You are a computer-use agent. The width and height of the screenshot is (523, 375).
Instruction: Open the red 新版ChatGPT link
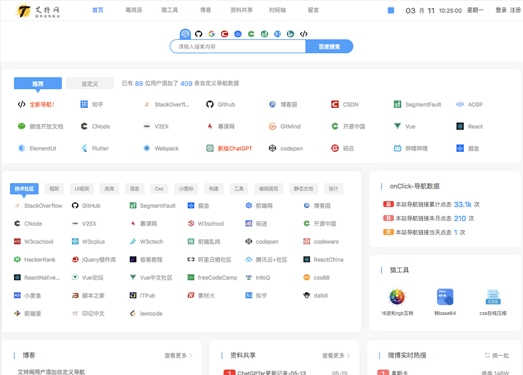point(229,148)
